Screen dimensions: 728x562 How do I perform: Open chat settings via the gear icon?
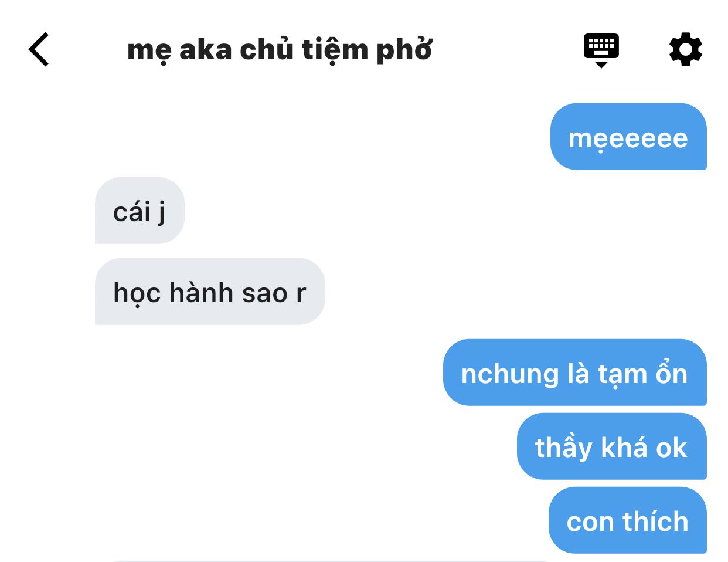click(686, 49)
